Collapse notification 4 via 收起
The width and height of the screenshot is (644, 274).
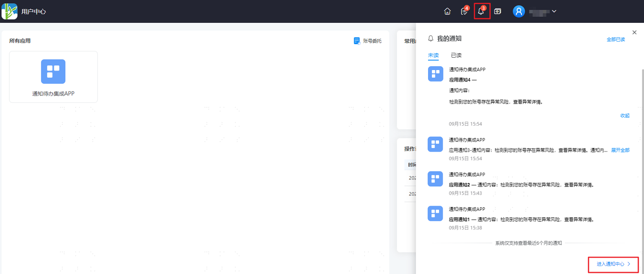pyautogui.click(x=625, y=116)
